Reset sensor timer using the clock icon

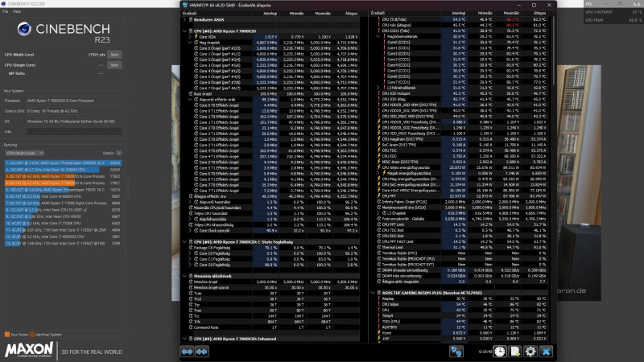click(x=500, y=352)
